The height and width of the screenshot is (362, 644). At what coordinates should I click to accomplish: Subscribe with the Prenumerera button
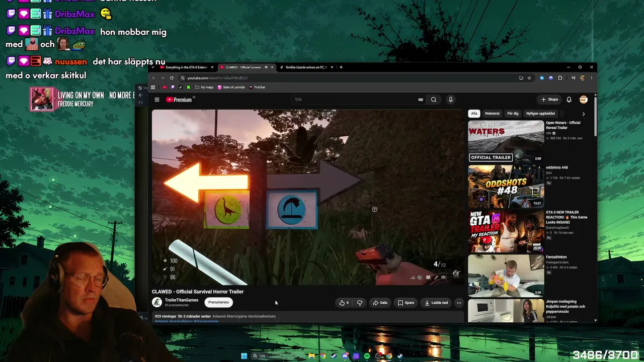point(218,302)
